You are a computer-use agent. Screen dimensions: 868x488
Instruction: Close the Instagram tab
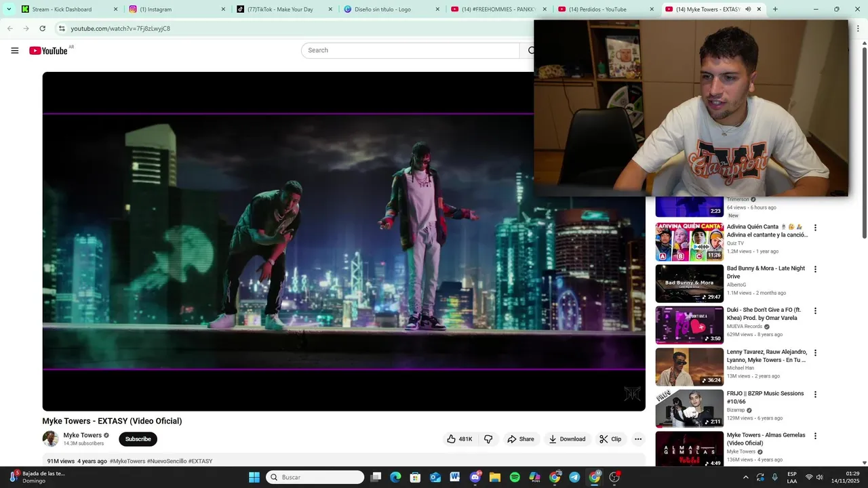click(x=223, y=9)
